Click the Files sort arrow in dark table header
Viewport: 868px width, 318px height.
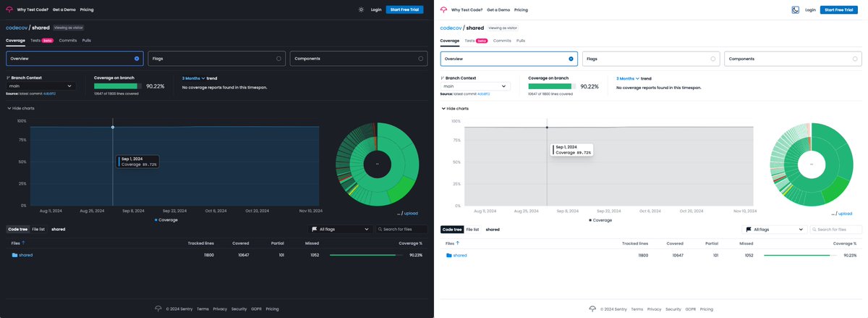click(x=23, y=243)
